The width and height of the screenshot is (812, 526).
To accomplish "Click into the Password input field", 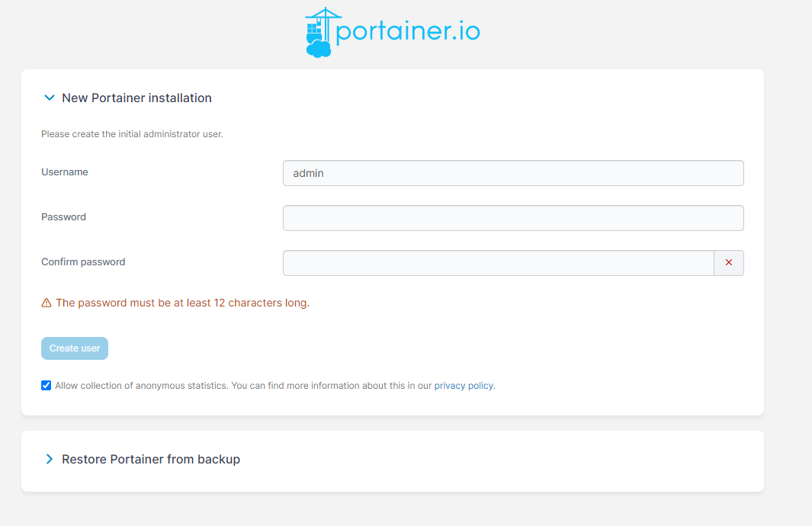I will click(513, 218).
